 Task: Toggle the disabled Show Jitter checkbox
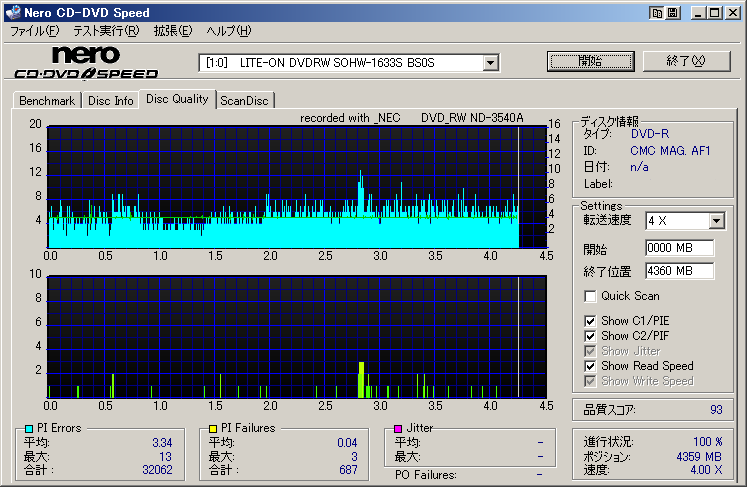point(590,351)
